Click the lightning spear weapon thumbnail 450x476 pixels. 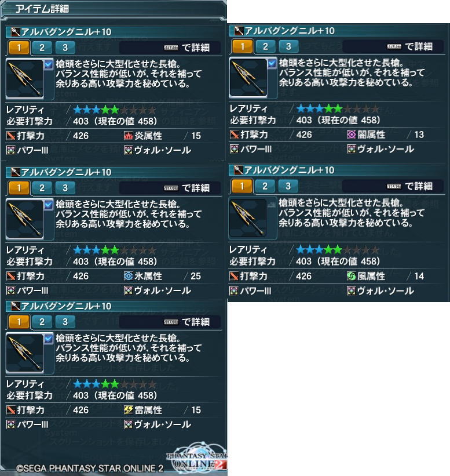pyautogui.click(x=25, y=353)
